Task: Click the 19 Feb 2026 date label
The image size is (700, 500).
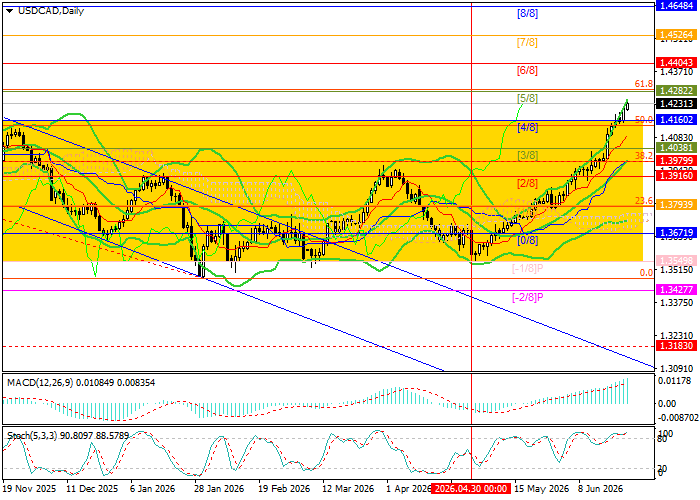Action: [284, 488]
